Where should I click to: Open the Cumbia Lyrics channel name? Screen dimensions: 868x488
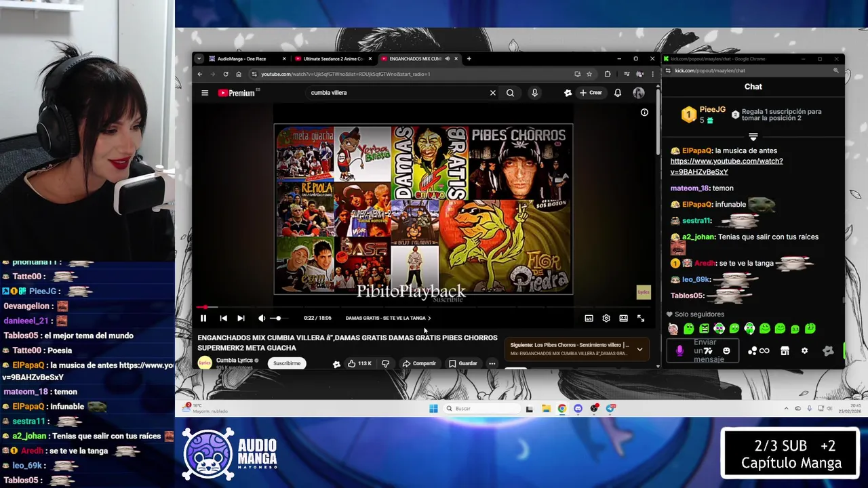234,361
